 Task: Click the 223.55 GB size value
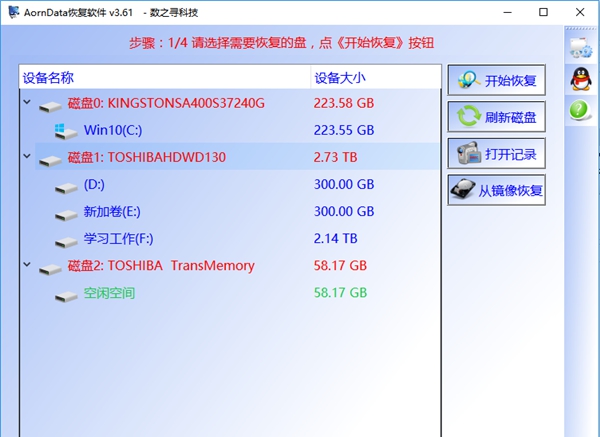tap(344, 130)
